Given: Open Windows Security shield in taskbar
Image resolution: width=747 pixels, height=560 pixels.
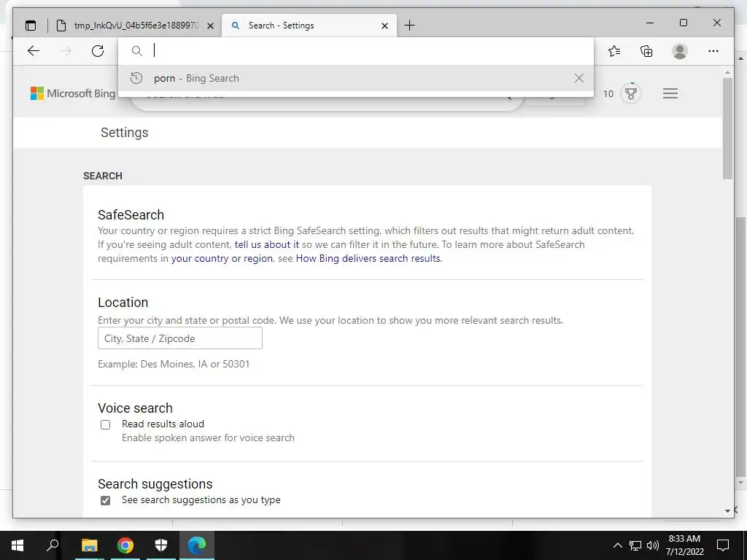Looking at the screenshot, I should pyautogui.click(x=161, y=545).
